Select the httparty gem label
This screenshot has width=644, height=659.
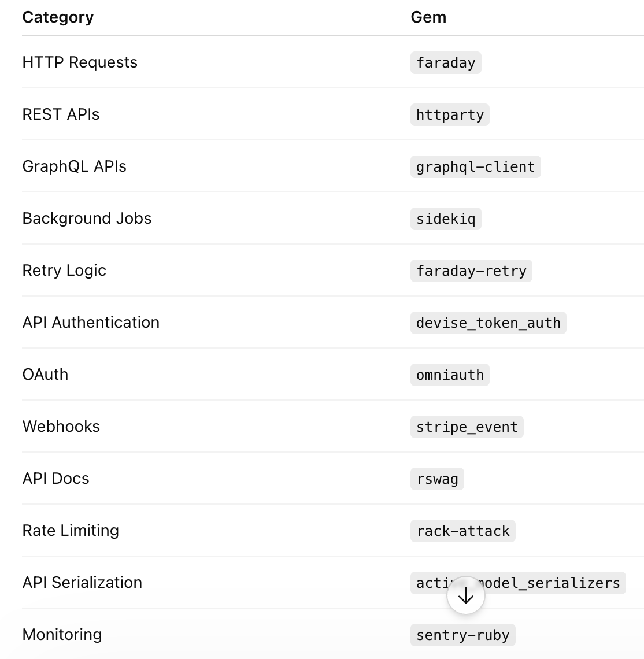pos(450,114)
